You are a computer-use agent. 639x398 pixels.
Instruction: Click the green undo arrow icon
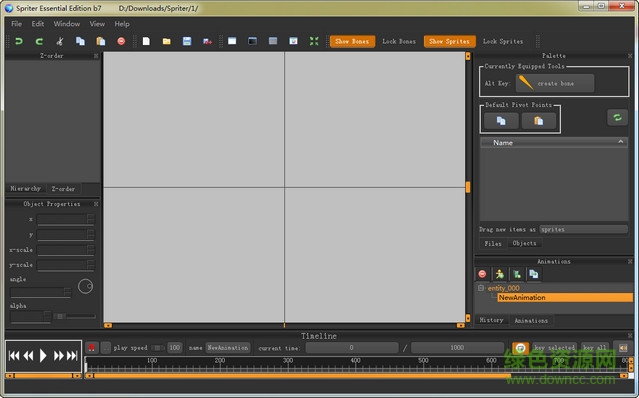pos(19,41)
